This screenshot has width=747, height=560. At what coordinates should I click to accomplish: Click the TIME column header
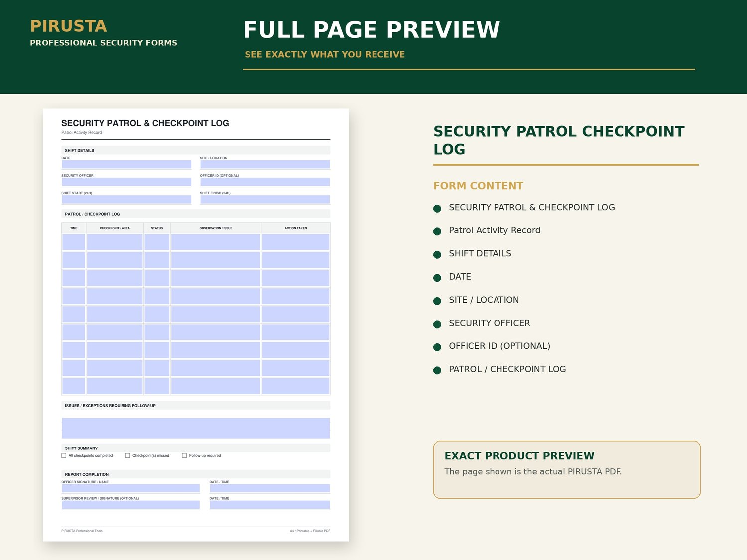tap(74, 228)
